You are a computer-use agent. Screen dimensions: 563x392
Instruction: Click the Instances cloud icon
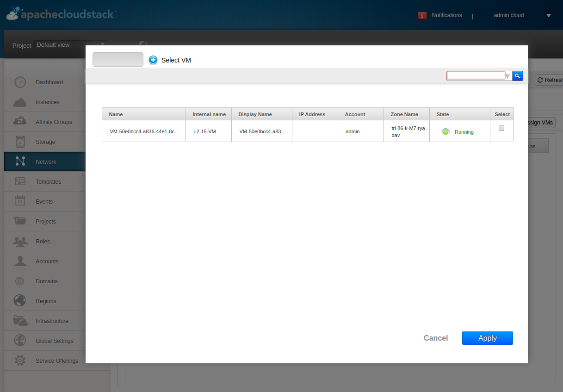(20, 102)
